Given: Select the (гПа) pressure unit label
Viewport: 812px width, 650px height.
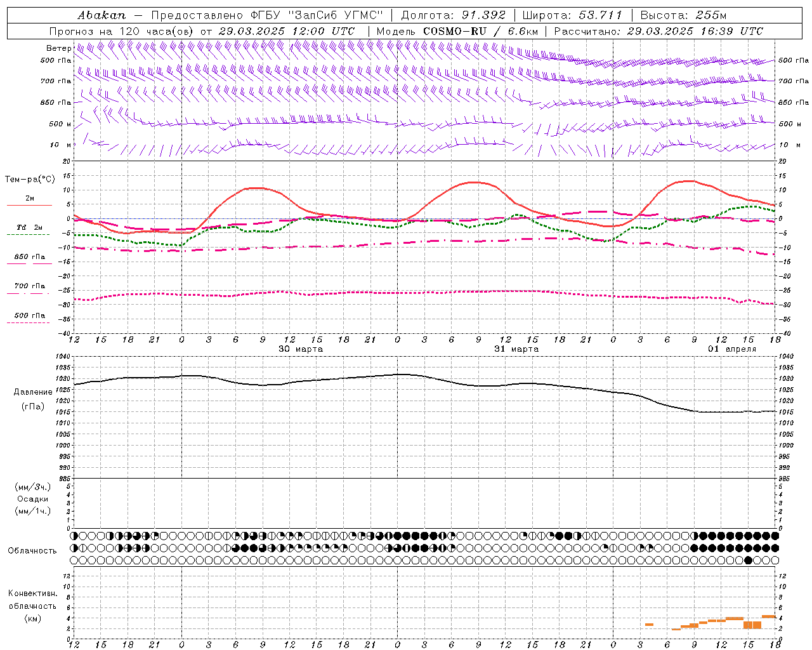Looking at the screenshot, I should tap(33, 407).
